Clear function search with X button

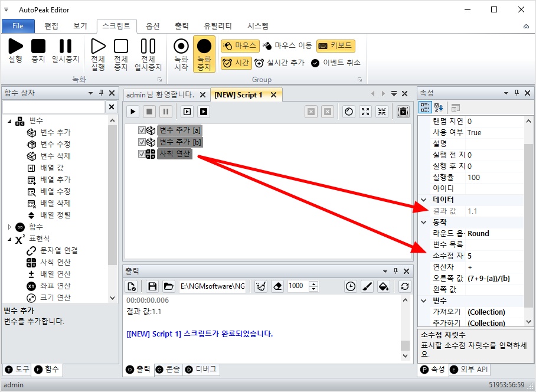[112, 107]
